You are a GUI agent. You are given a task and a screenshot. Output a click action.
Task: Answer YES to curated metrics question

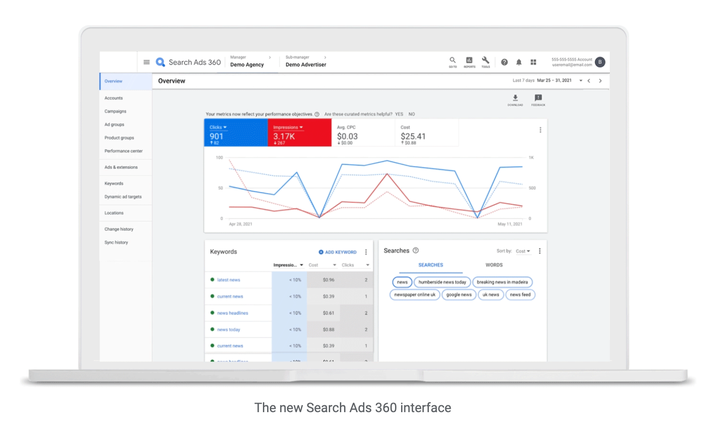399,114
